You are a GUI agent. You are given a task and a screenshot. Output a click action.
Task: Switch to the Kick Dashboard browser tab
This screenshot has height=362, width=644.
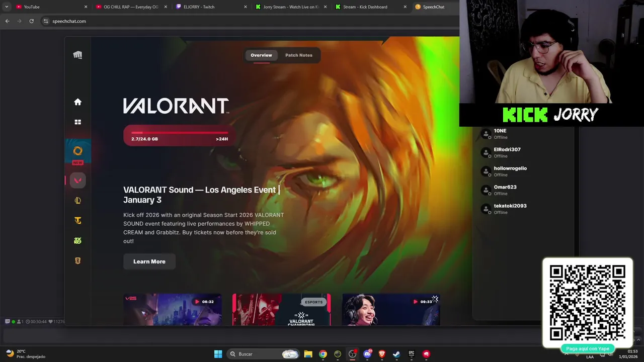[x=370, y=7]
